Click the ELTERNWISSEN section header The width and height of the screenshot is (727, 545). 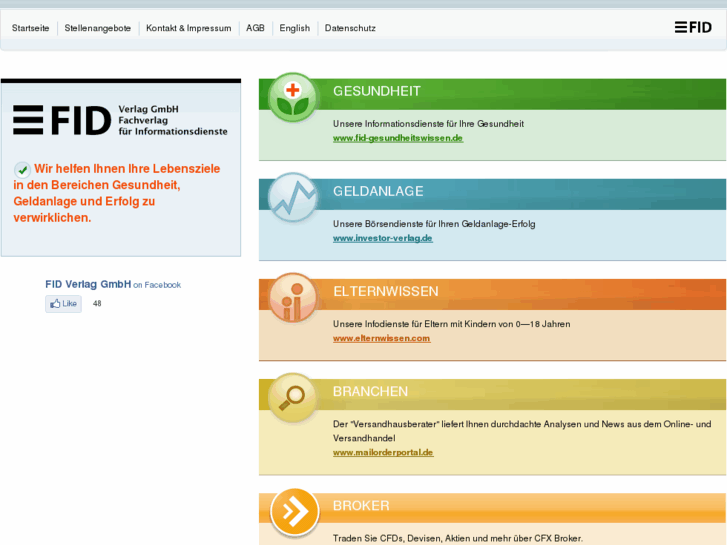coord(492,295)
